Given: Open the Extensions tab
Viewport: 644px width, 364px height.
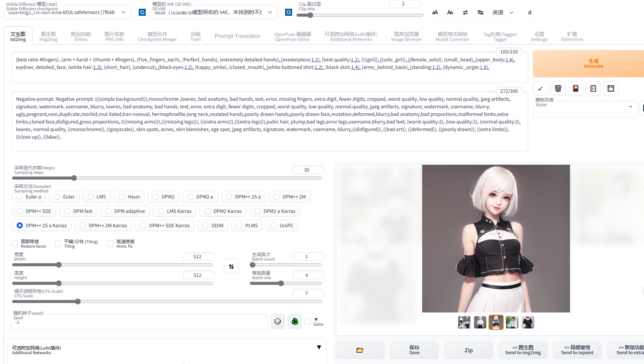Looking at the screenshot, I should point(572,36).
